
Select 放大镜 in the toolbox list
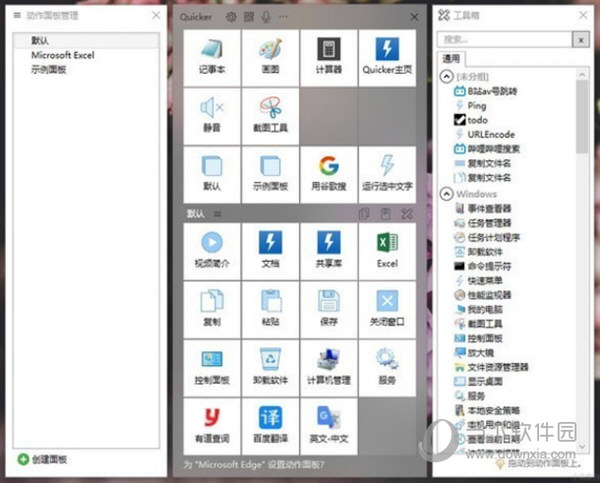point(474,352)
